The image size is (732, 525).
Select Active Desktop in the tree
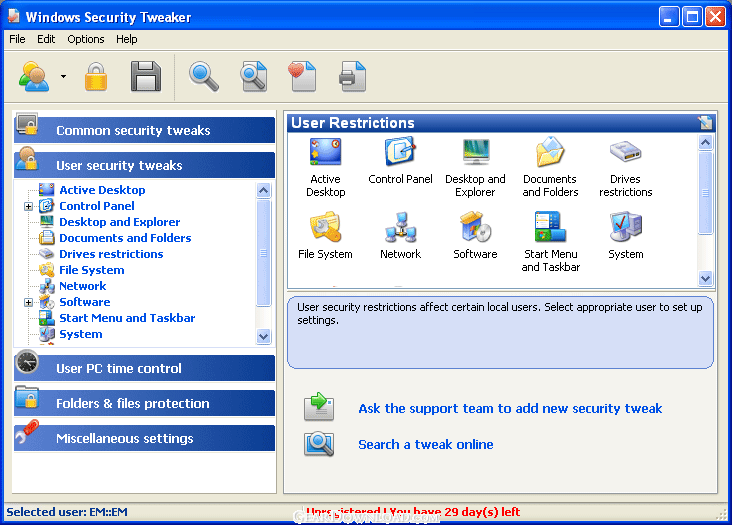point(102,190)
